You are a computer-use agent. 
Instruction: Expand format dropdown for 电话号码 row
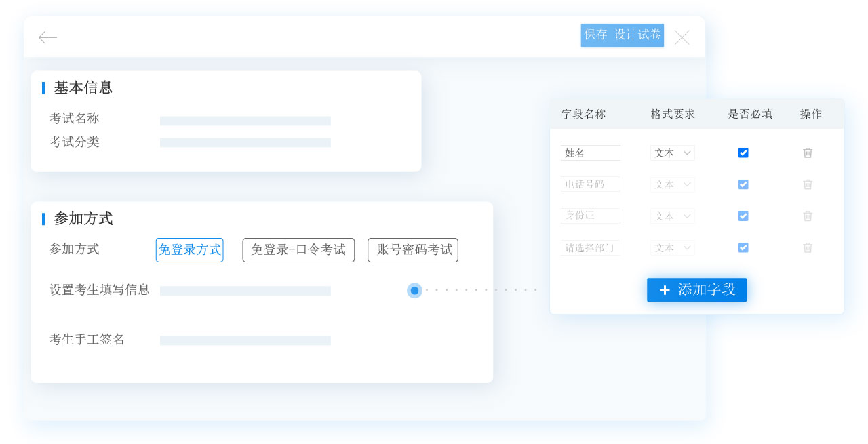point(673,184)
